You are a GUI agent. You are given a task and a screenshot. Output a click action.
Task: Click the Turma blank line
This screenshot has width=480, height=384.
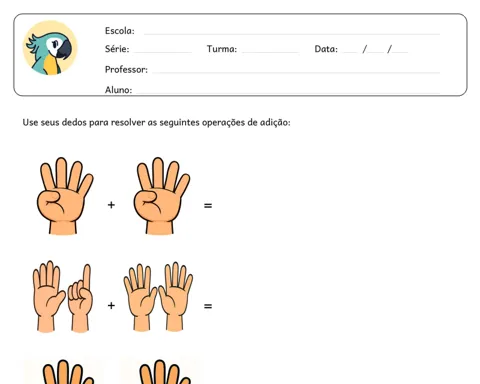pyautogui.click(x=270, y=52)
